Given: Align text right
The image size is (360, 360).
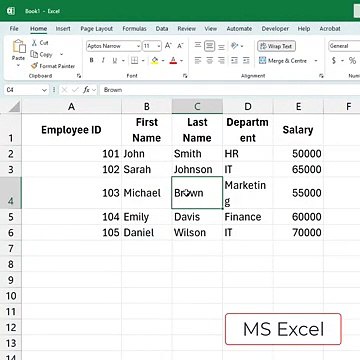Looking at the screenshot, I should coord(221,60).
